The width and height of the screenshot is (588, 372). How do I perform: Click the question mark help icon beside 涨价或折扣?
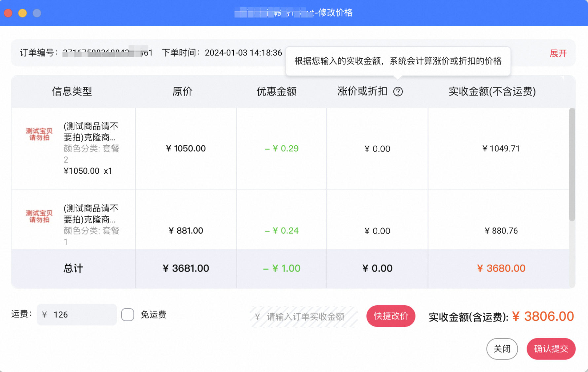[398, 92]
